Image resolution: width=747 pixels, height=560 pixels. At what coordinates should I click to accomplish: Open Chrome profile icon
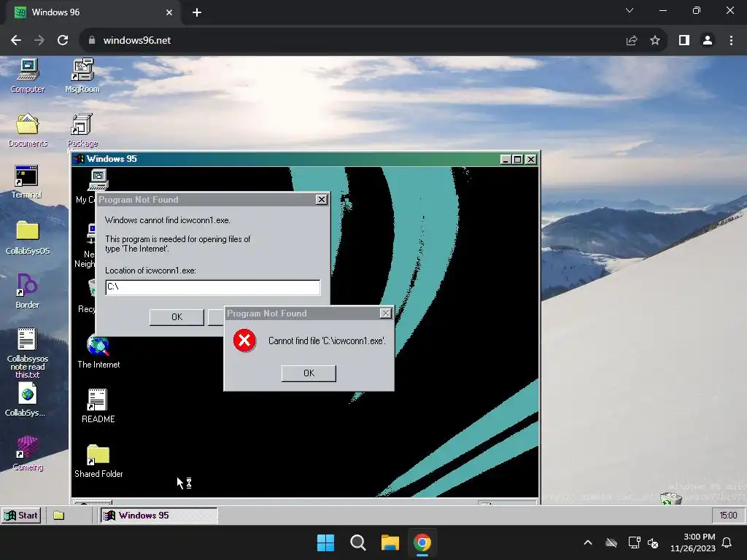[x=708, y=41]
